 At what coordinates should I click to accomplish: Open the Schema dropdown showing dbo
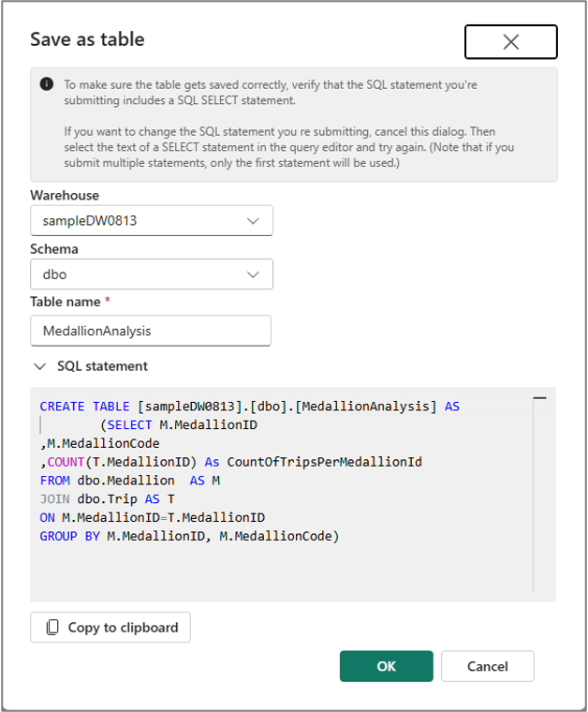pyautogui.click(x=152, y=274)
